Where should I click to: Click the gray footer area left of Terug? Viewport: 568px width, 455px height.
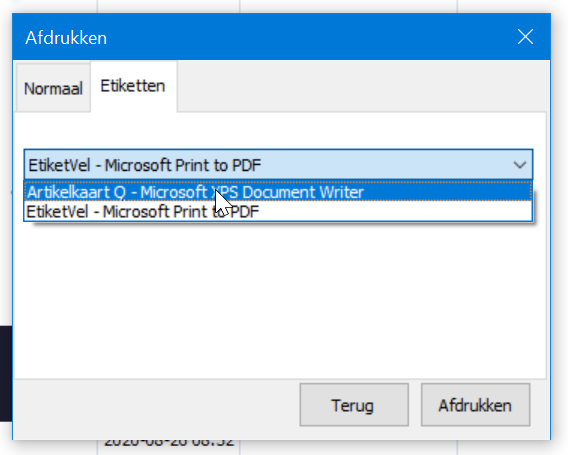pos(156,405)
